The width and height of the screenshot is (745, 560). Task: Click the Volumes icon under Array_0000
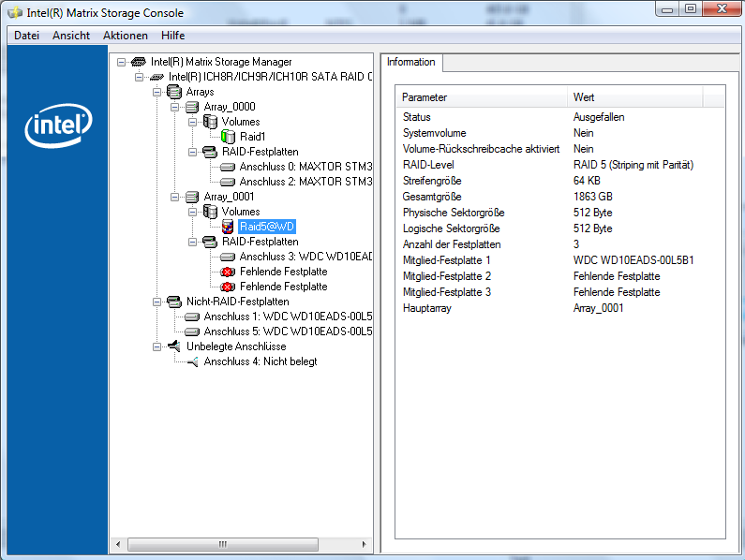pyautogui.click(x=210, y=122)
